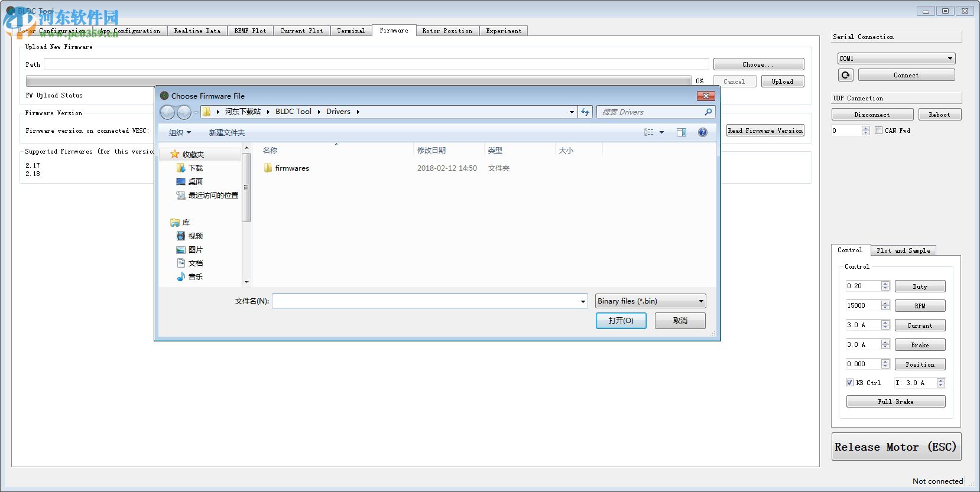Open 桌面 desktop in sidebar
Screen dimensions: 980x492
pos(190,181)
